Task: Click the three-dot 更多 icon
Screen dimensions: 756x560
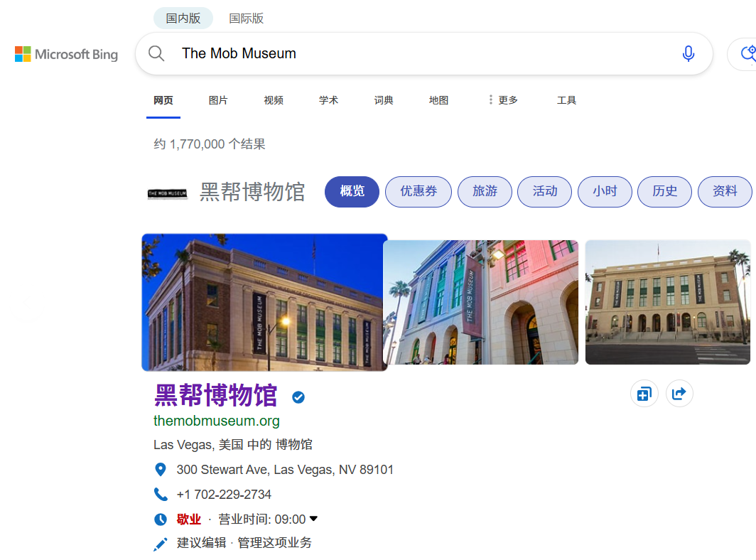Action: (490, 99)
